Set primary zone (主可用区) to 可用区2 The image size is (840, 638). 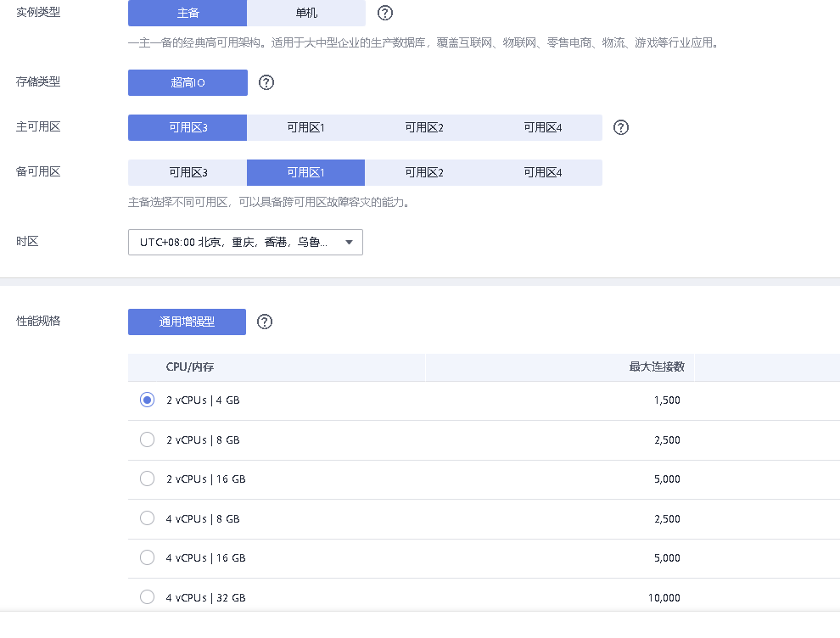424,127
